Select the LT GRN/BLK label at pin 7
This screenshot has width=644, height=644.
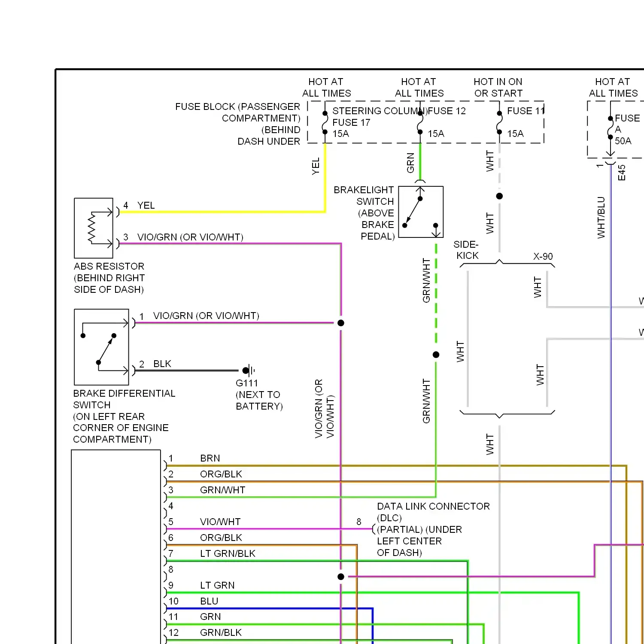[228, 553]
